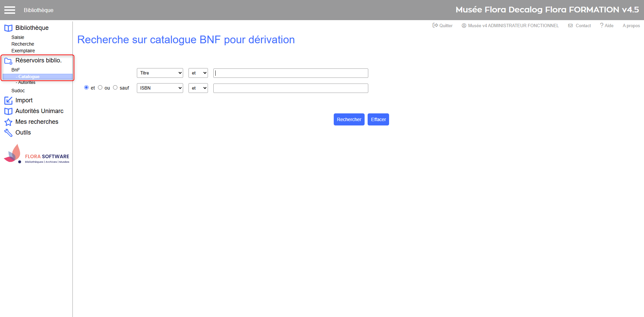Click the Outils wrench icon
This screenshot has width=644, height=317.
pos(8,133)
